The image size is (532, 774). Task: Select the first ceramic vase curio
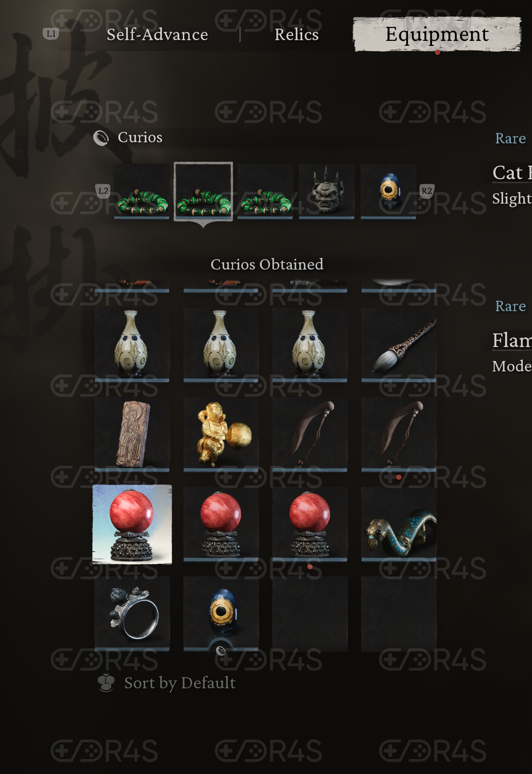[132, 345]
